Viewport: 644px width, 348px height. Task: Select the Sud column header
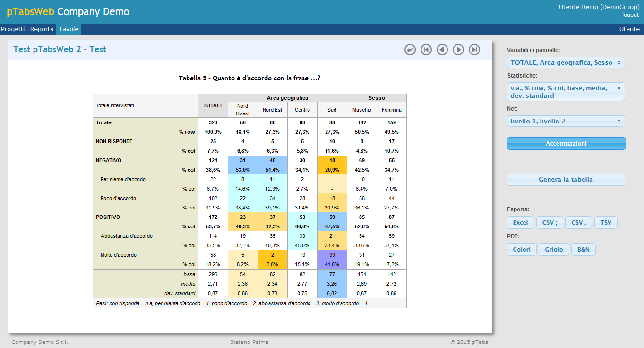tap(332, 110)
